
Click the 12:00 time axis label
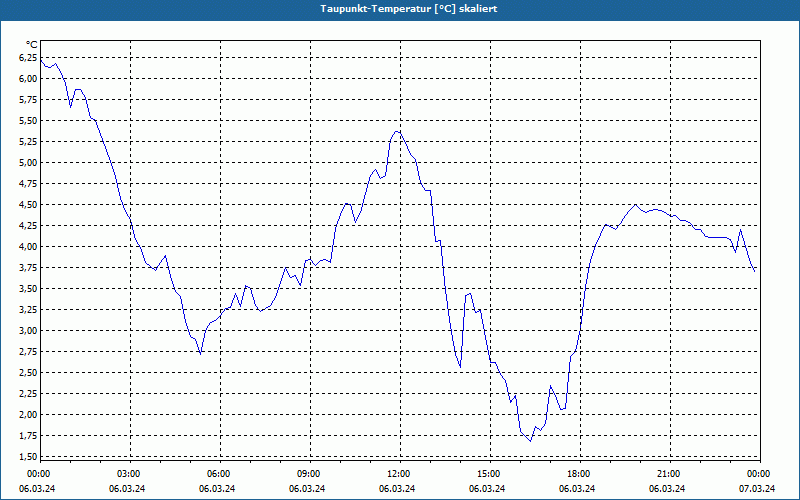click(x=398, y=474)
